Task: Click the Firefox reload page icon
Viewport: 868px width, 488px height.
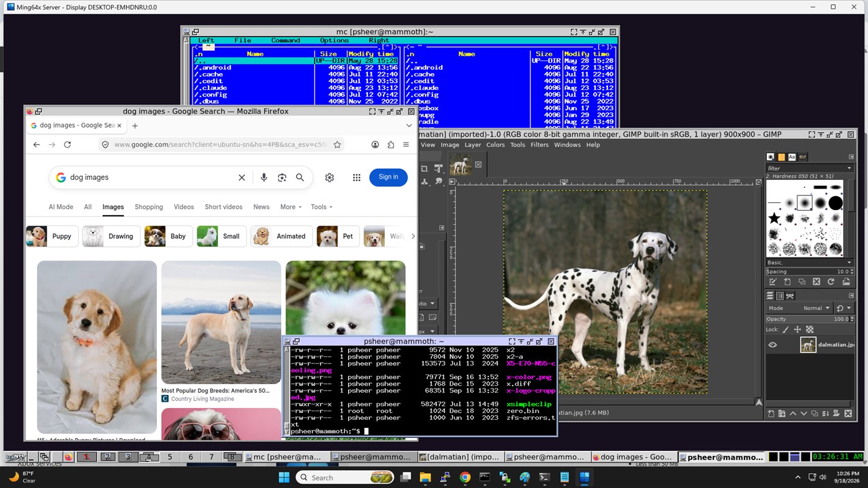Action: coord(67,144)
